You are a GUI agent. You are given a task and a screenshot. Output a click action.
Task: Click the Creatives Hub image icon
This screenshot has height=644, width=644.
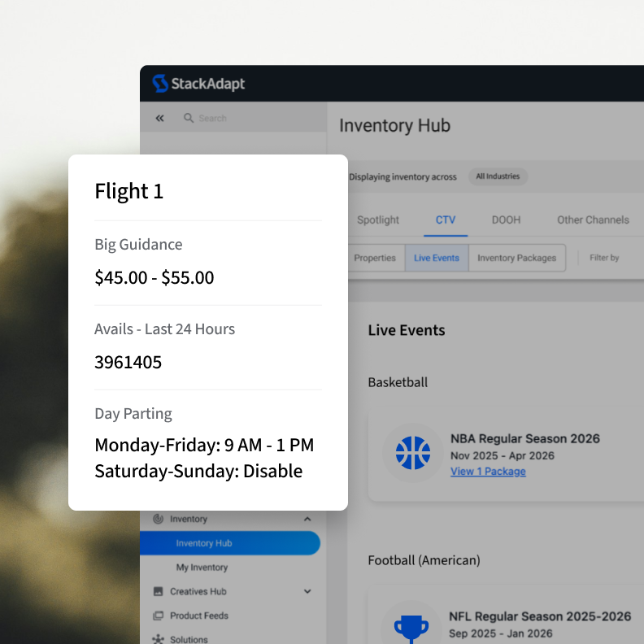(x=158, y=591)
